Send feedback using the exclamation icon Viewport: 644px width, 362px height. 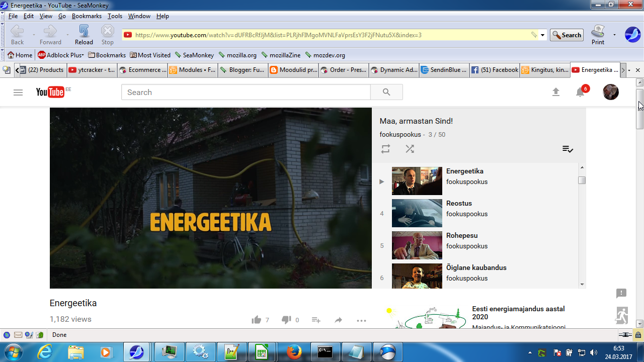coord(621,293)
